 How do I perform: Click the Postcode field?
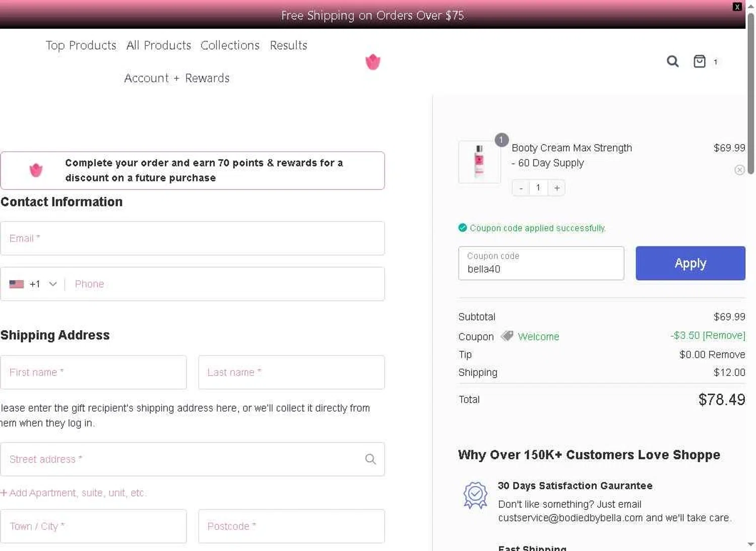(x=291, y=526)
